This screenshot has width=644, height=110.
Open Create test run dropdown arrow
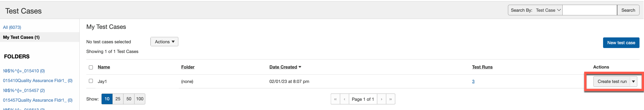point(633,82)
